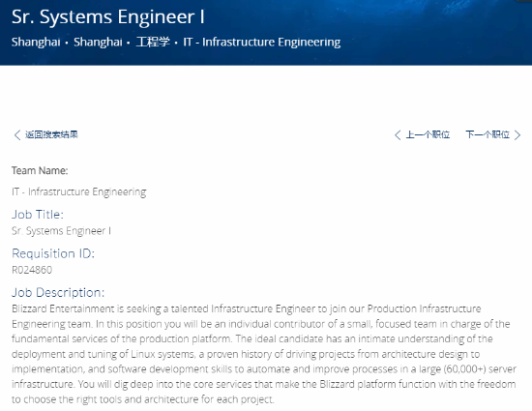
Task: Click the Team Name label
Action: (40, 170)
